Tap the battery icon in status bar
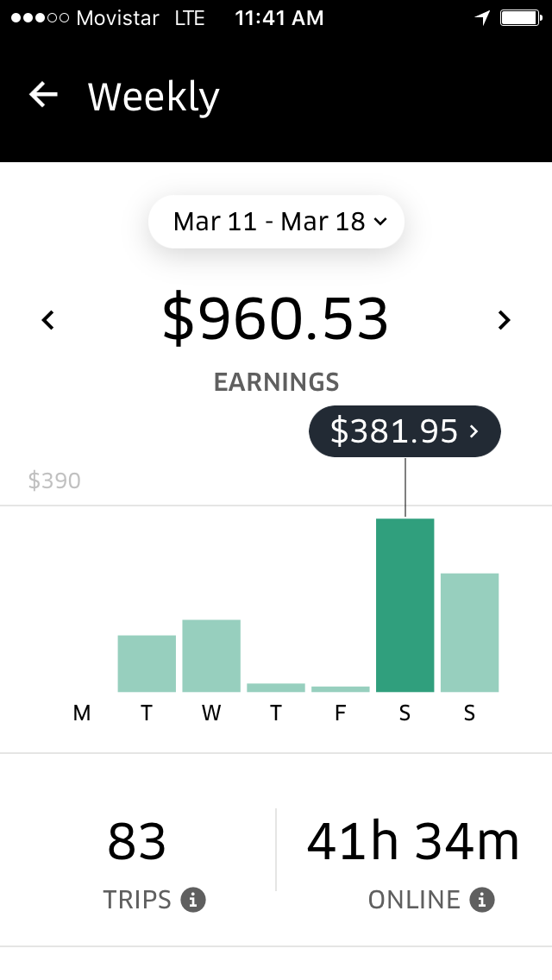Viewport: 552px width, 980px height. coord(520,18)
